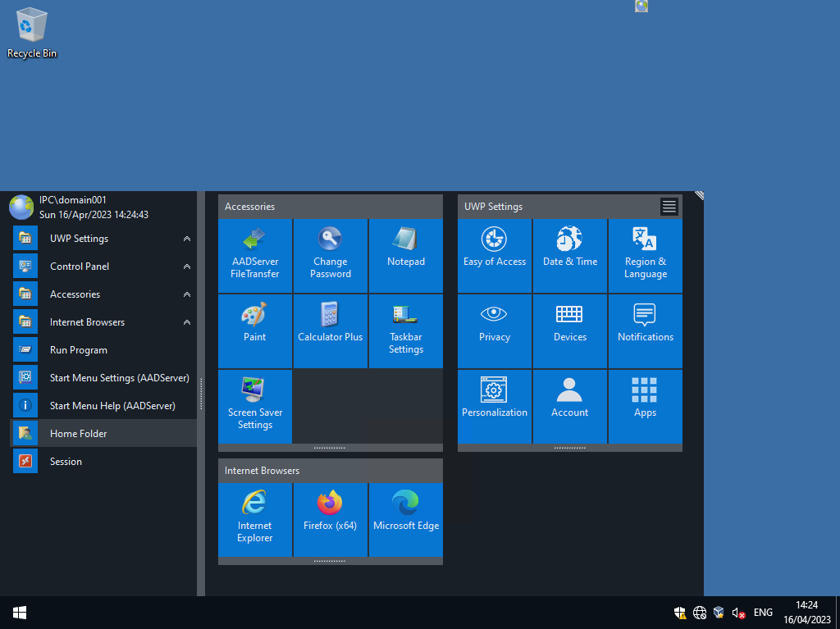Click Start Menu Settings (AADServer)
The height and width of the screenshot is (629, 840).
pos(119,378)
